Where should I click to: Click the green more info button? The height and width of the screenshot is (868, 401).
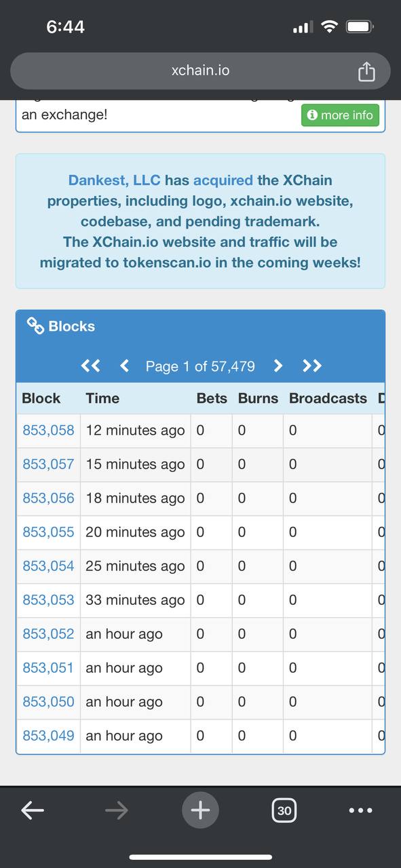point(340,115)
